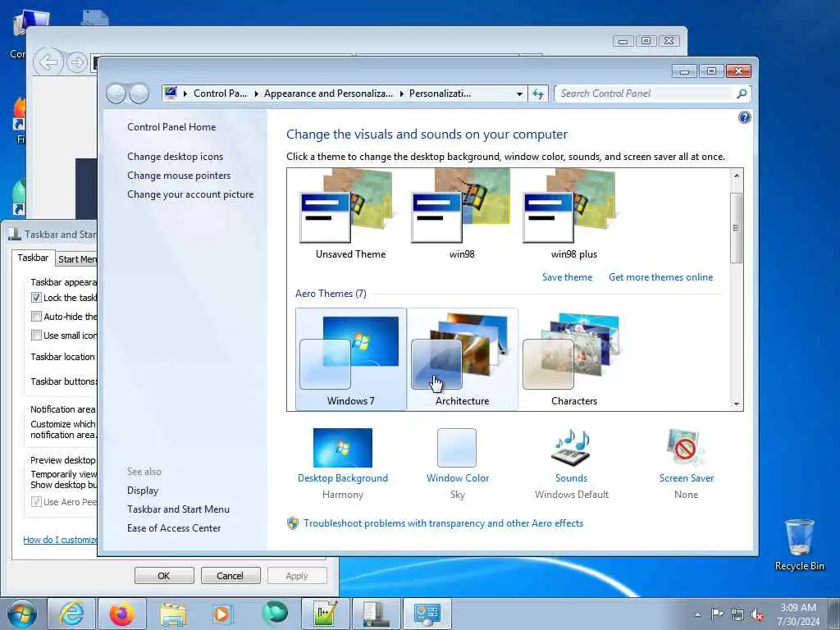Viewport: 840px width, 630px height.
Task: Click the theme list scroll up arrow
Action: (737, 176)
